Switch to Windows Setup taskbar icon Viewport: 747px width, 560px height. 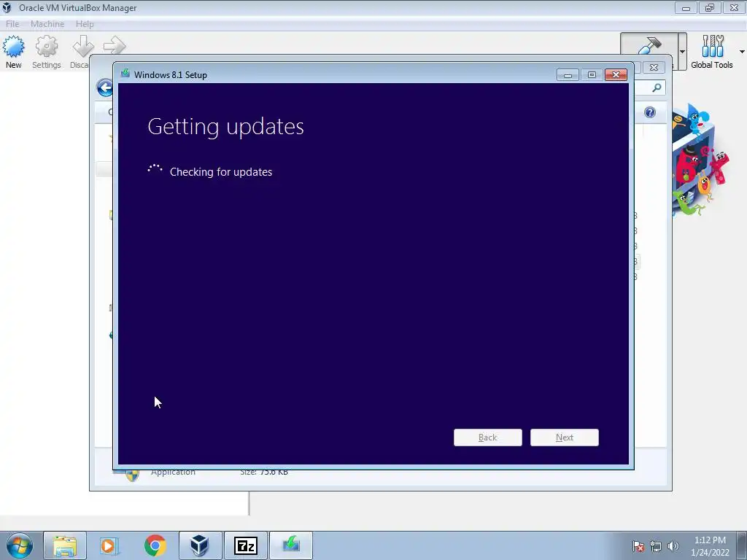click(x=291, y=545)
